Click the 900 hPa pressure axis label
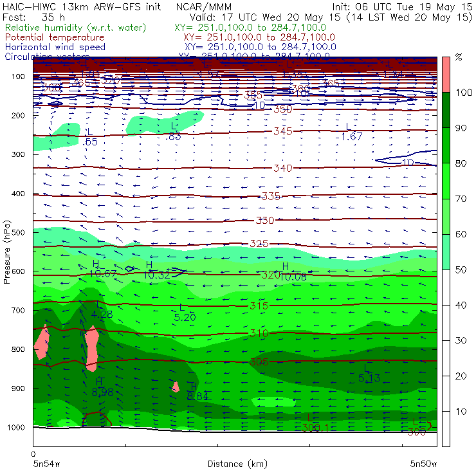 (18, 389)
